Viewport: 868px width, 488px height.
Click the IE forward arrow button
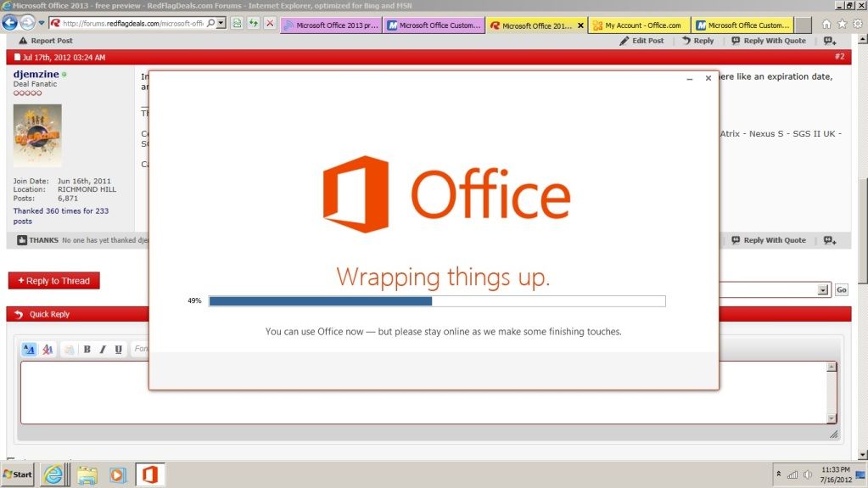click(27, 23)
